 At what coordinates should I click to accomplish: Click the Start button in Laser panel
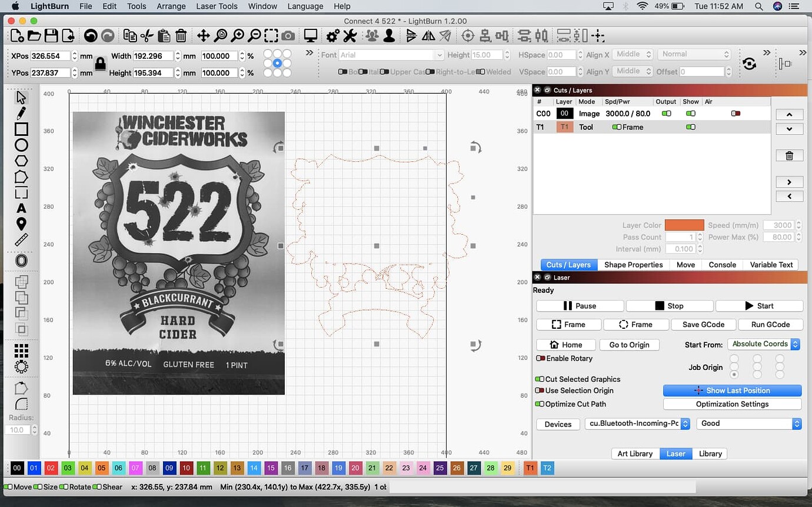pos(759,306)
